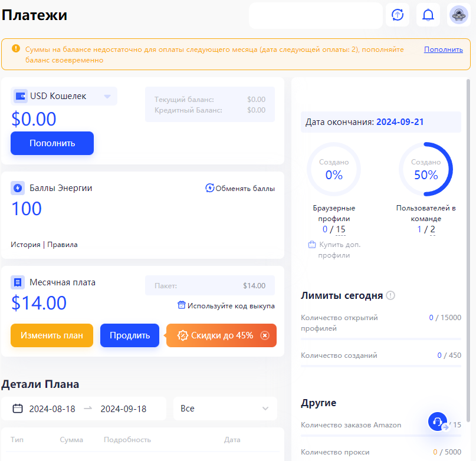Click 'Используйте код выкупа' link

pos(231,305)
